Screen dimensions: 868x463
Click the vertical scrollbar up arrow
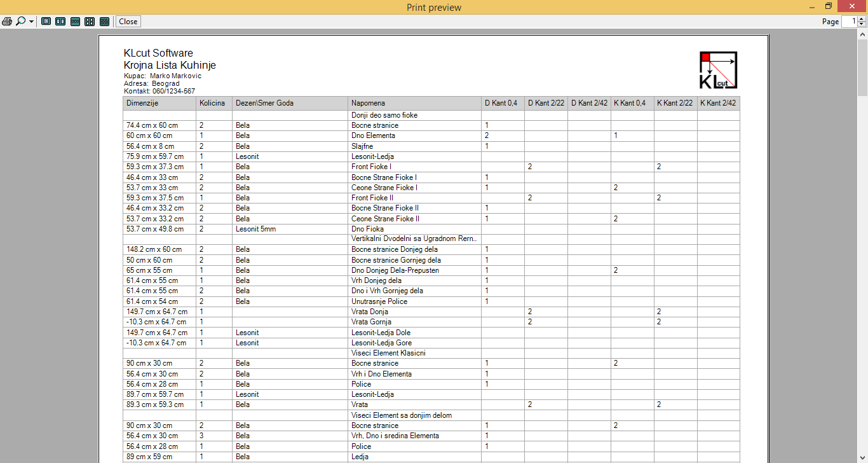point(862,36)
